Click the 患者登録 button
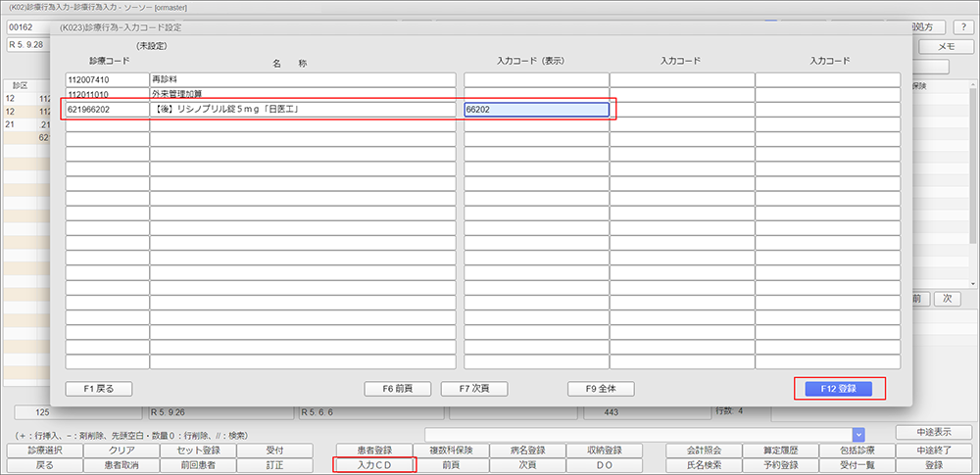This screenshot has height=475, width=980. pyautogui.click(x=374, y=451)
